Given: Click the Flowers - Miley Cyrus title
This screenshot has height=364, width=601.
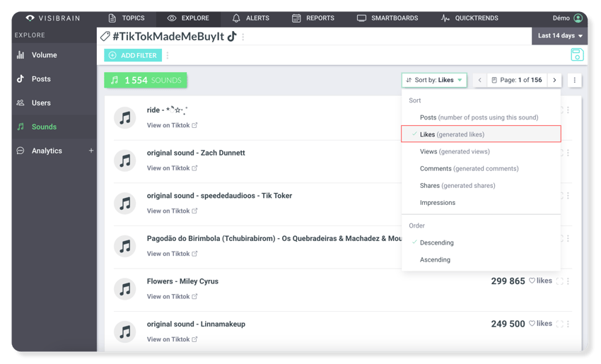Looking at the screenshot, I should pos(182,281).
